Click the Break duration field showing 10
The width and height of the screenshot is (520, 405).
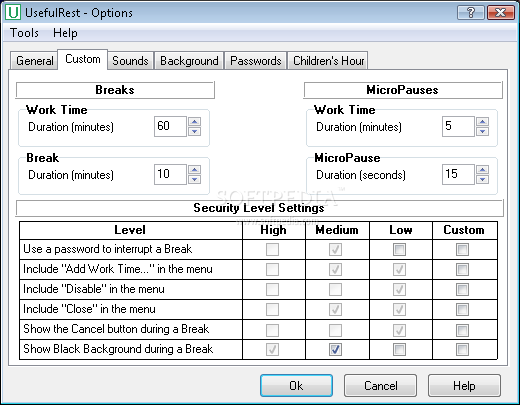pos(170,174)
